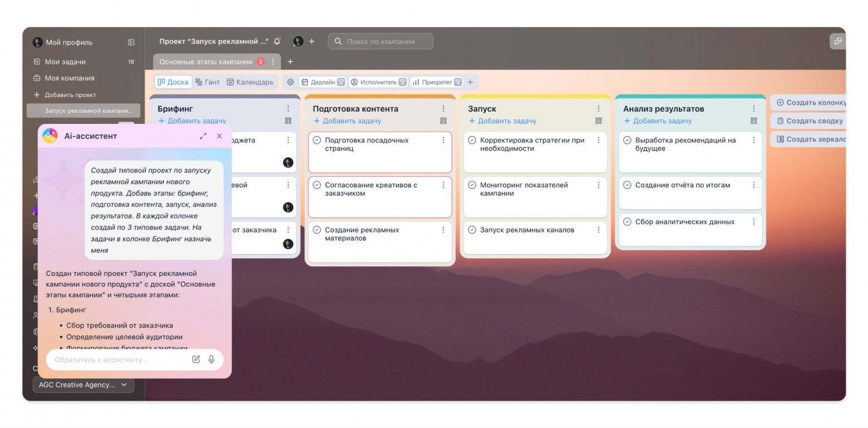Click the new chat edit icon
The height and width of the screenshot is (428, 868).
point(196,360)
